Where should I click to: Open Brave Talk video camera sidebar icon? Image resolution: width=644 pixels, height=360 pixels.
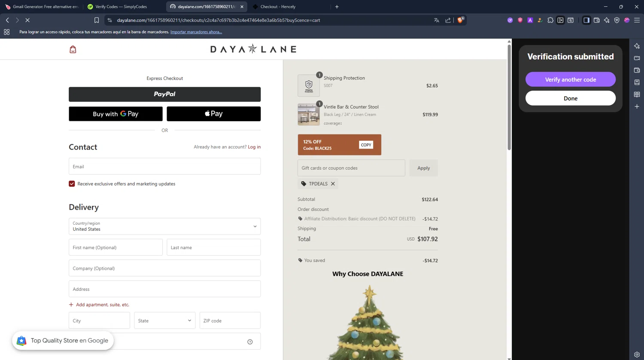click(637, 58)
